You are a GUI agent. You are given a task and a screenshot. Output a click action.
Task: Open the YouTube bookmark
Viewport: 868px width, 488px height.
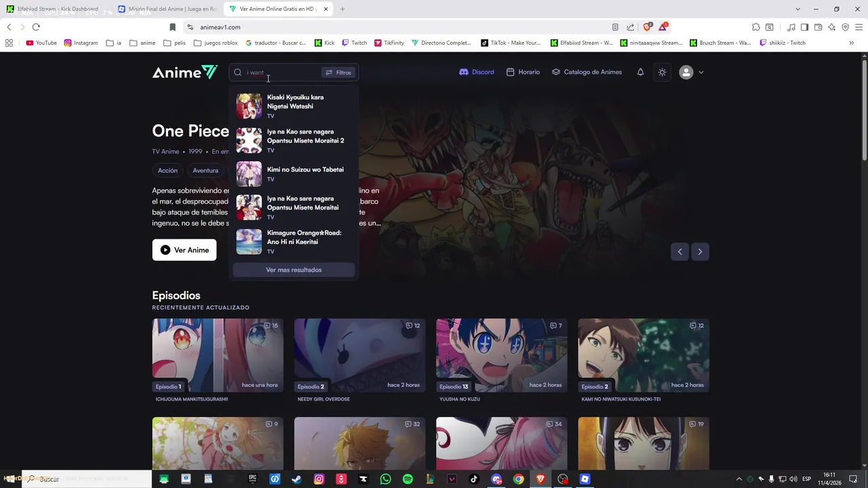tap(41, 43)
